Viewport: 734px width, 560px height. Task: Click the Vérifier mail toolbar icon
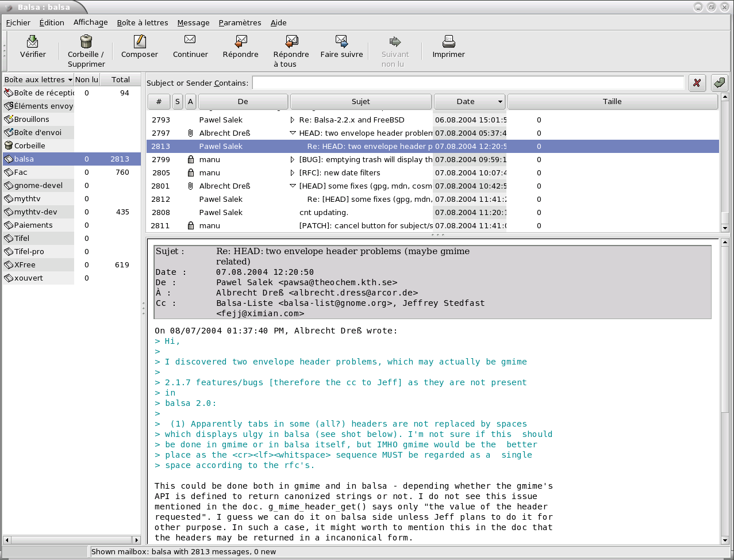point(33,41)
